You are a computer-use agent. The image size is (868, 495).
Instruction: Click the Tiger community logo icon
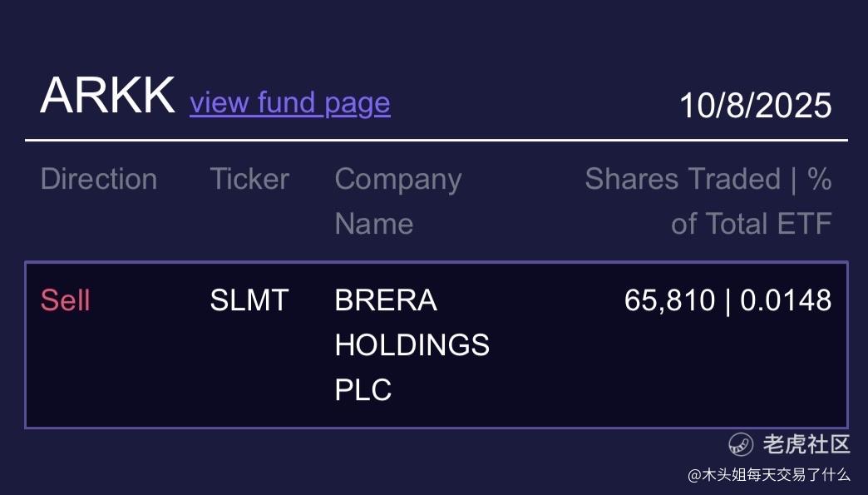(x=741, y=444)
